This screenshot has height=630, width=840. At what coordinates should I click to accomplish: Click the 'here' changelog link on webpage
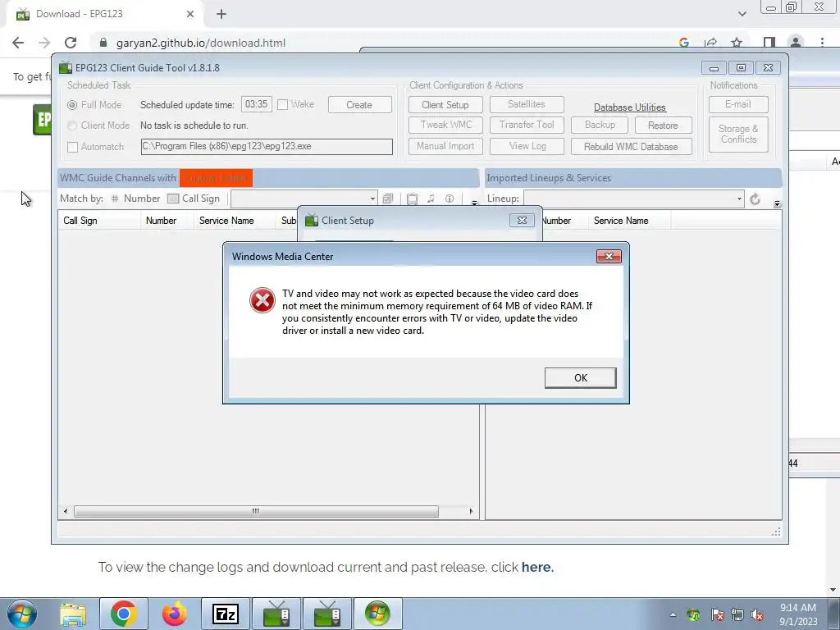(x=536, y=567)
